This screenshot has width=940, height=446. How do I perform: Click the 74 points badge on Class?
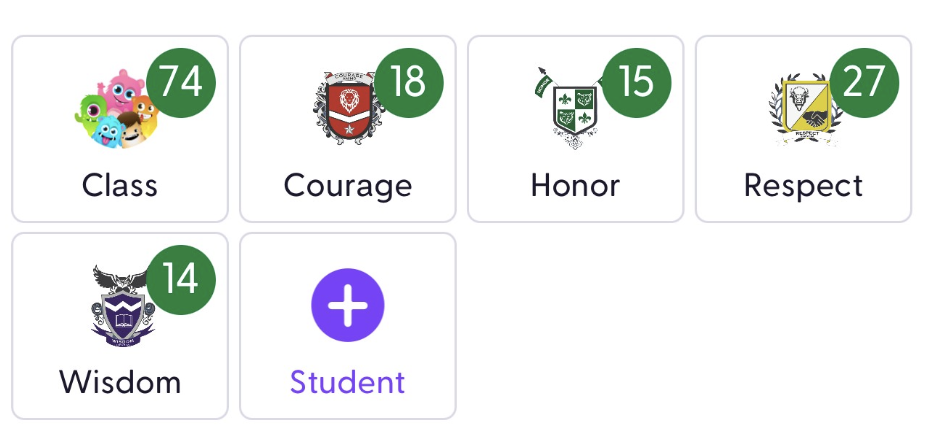tap(181, 82)
